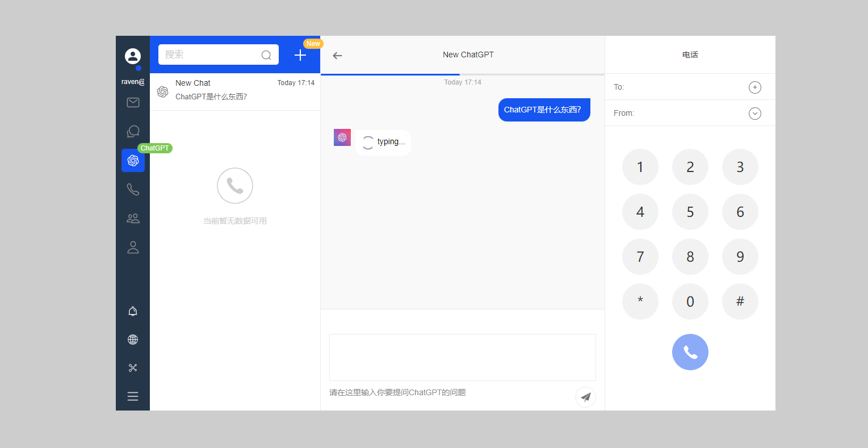Dial number 0 on keypad
Screen dimensions: 868x448
click(690, 302)
